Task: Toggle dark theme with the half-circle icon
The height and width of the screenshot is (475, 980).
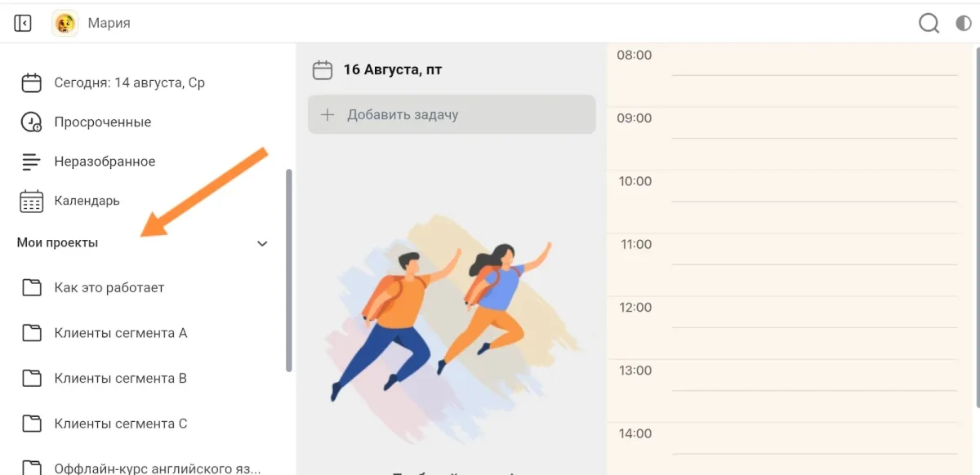Action: (964, 24)
